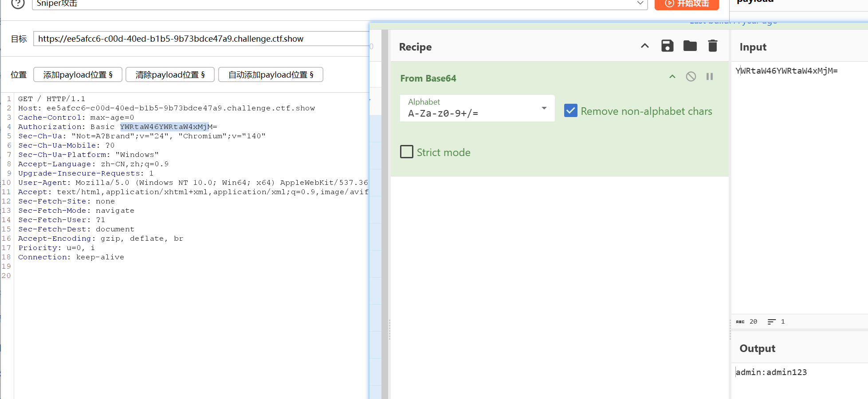Enable the Strict mode checkbox
868x399 pixels.
pos(407,152)
